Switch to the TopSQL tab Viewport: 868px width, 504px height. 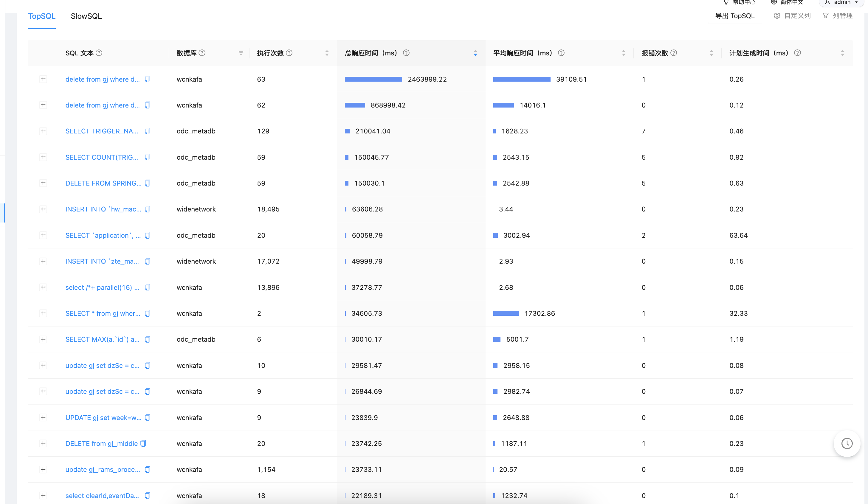point(42,16)
